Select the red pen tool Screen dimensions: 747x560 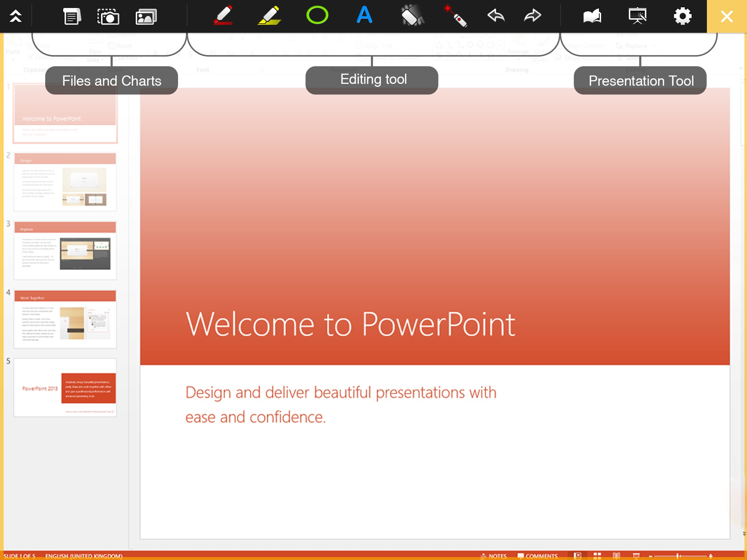point(223,16)
